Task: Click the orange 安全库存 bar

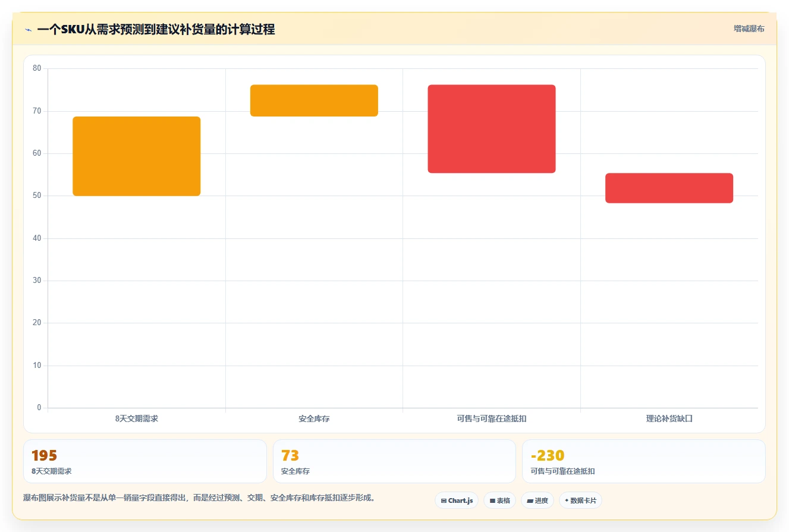Action: 314,100
